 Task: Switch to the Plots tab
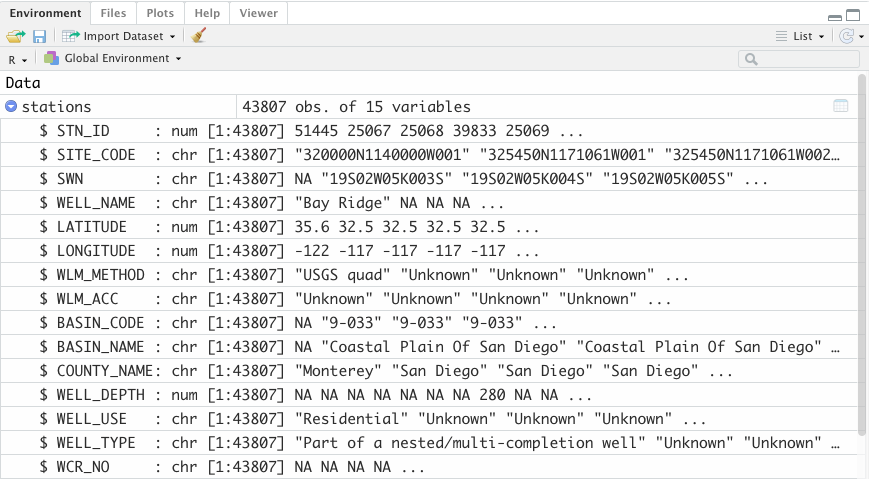pyautogui.click(x=159, y=13)
